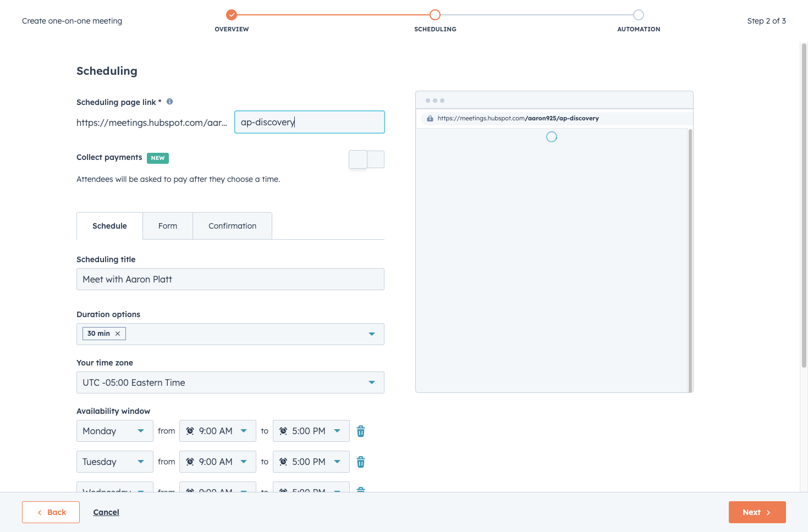Change Tuesday end time 5:00 PM
Screen dimensions: 808x532
pos(311,462)
